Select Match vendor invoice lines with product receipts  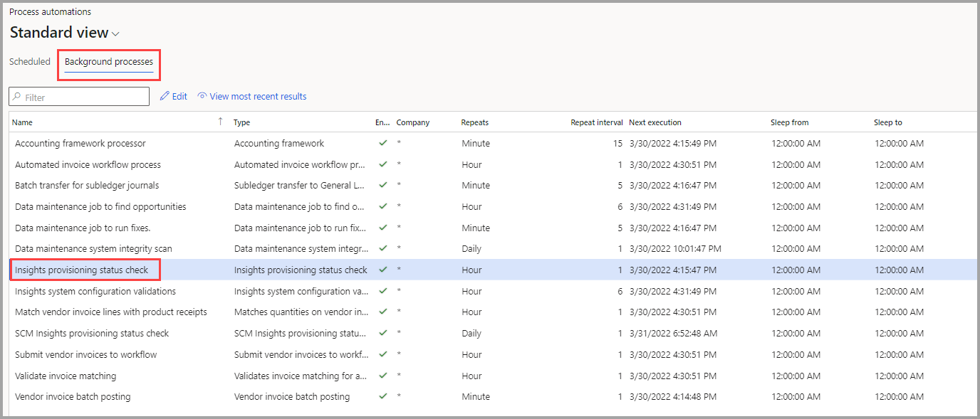(x=111, y=312)
